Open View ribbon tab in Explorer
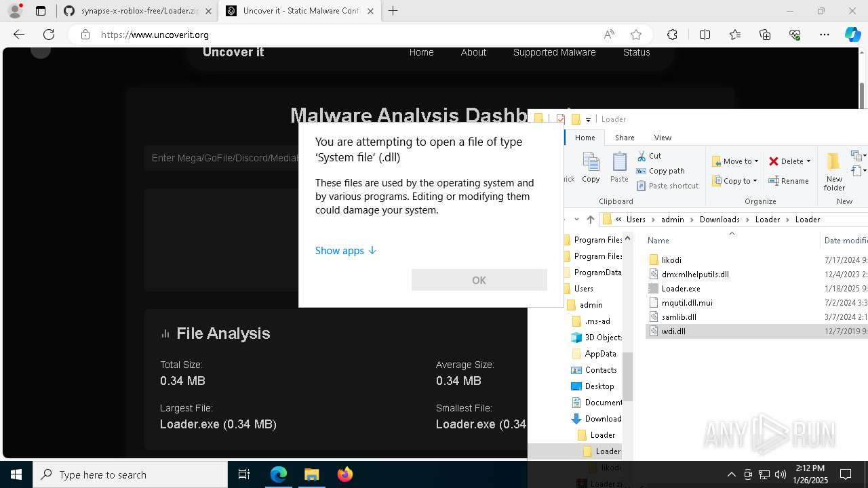 click(663, 138)
